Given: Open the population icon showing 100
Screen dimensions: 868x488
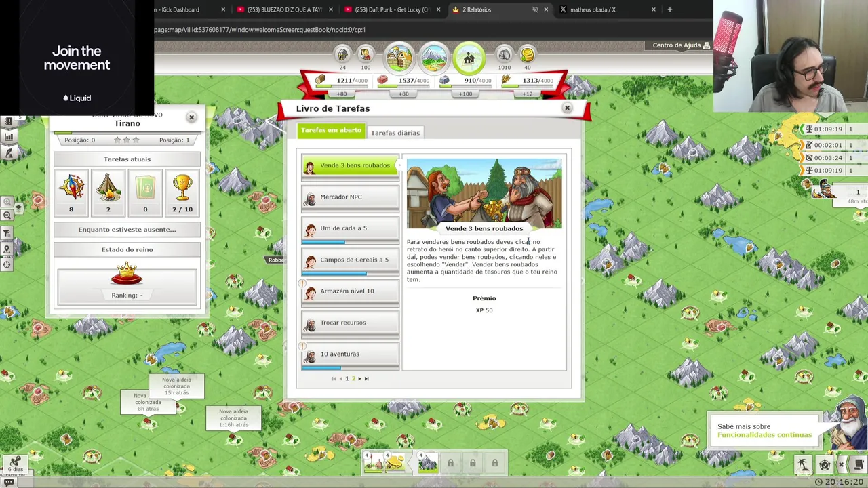Looking at the screenshot, I should (x=366, y=54).
